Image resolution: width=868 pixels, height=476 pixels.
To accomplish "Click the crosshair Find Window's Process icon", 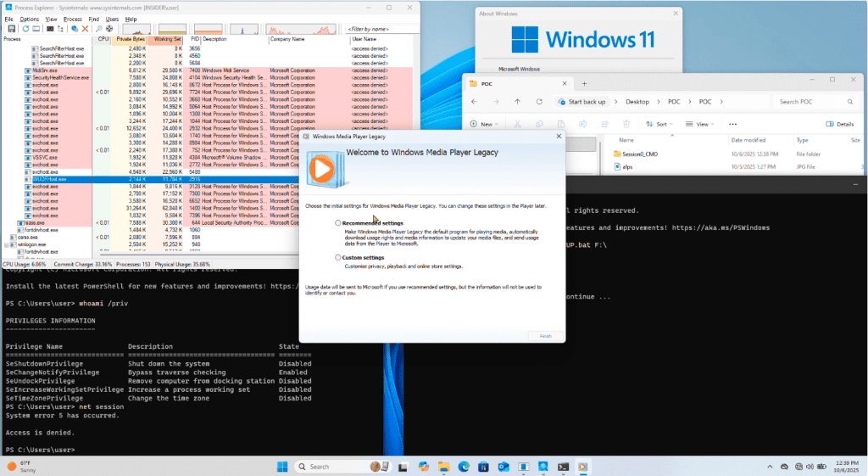I will (109, 29).
